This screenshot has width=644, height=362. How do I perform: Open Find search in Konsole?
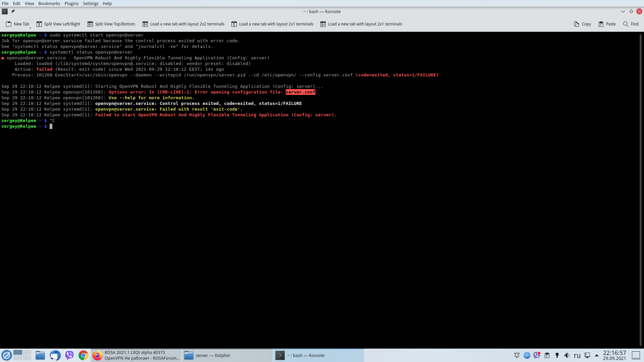[x=631, y=24]
